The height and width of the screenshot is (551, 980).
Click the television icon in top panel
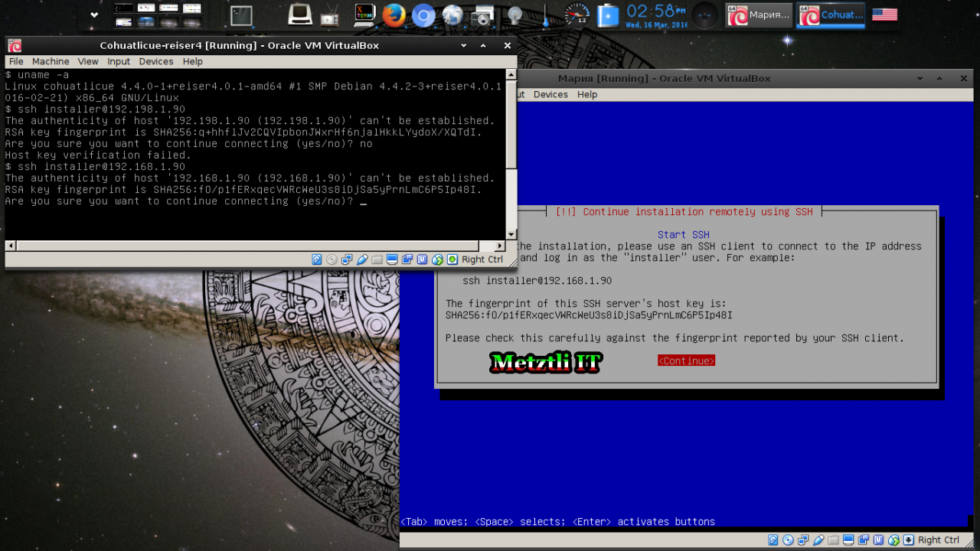pos(330,15)
